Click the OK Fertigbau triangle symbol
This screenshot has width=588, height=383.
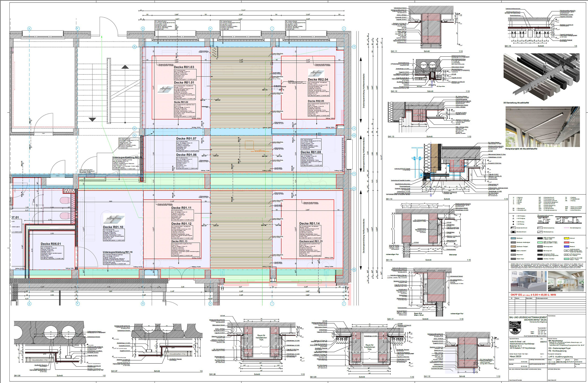[513, 216]
